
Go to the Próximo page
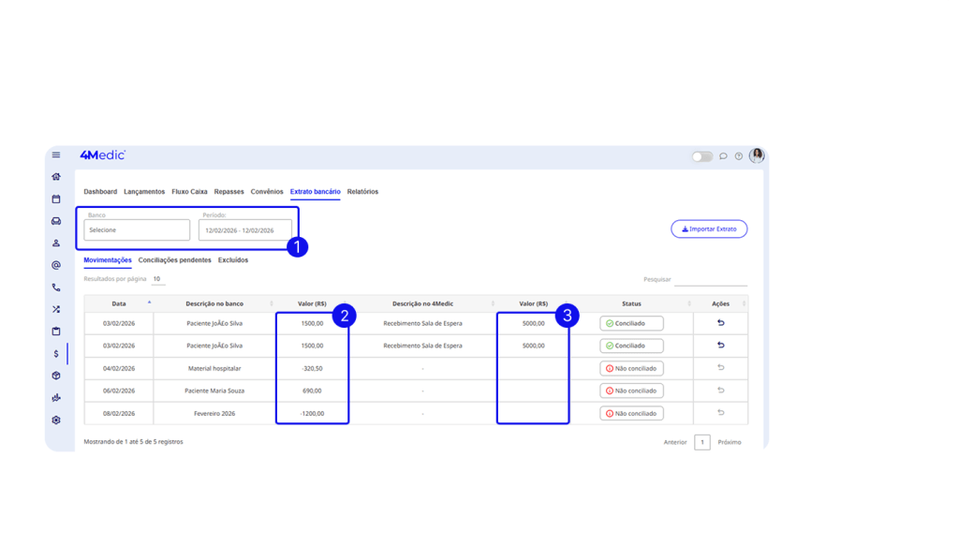tap(730, 442)
